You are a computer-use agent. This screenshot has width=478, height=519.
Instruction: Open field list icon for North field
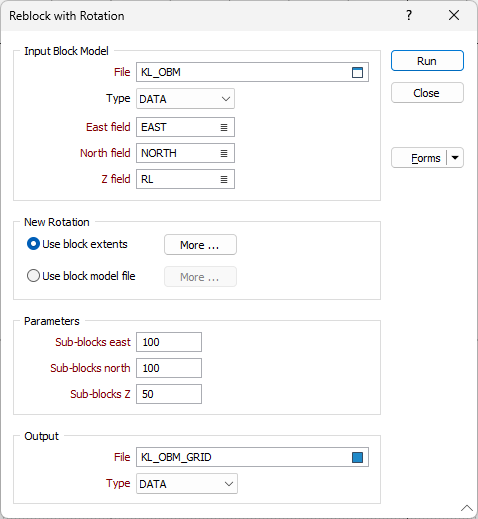[x=224, y=153]
